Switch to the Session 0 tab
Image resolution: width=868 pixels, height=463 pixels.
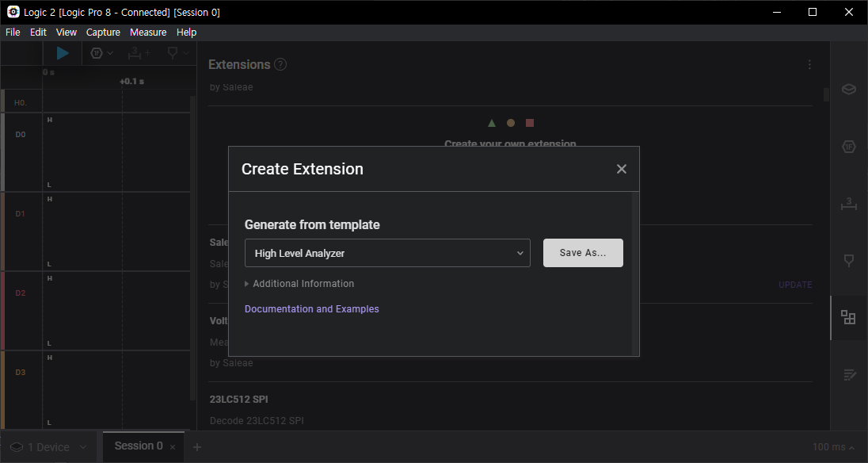139,446
